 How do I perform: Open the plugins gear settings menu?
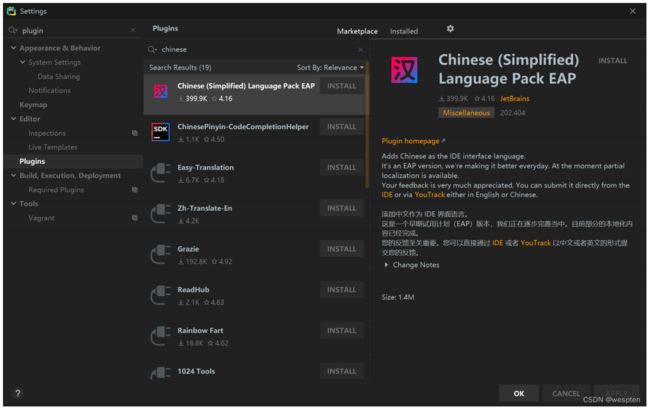(450, 29)
